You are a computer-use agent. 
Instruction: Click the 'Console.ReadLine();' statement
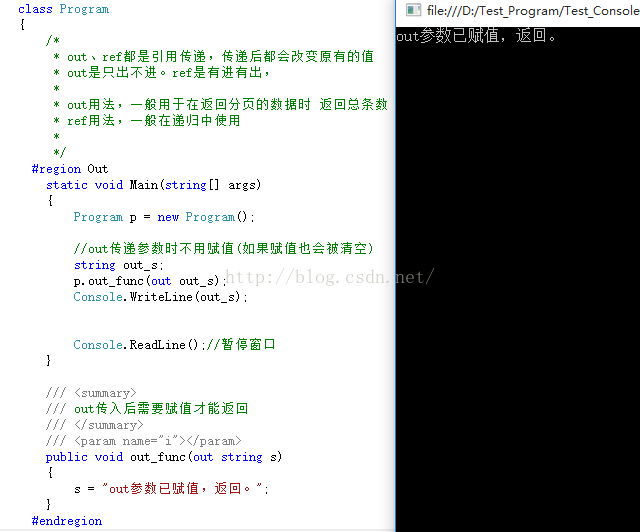point(140,345)
